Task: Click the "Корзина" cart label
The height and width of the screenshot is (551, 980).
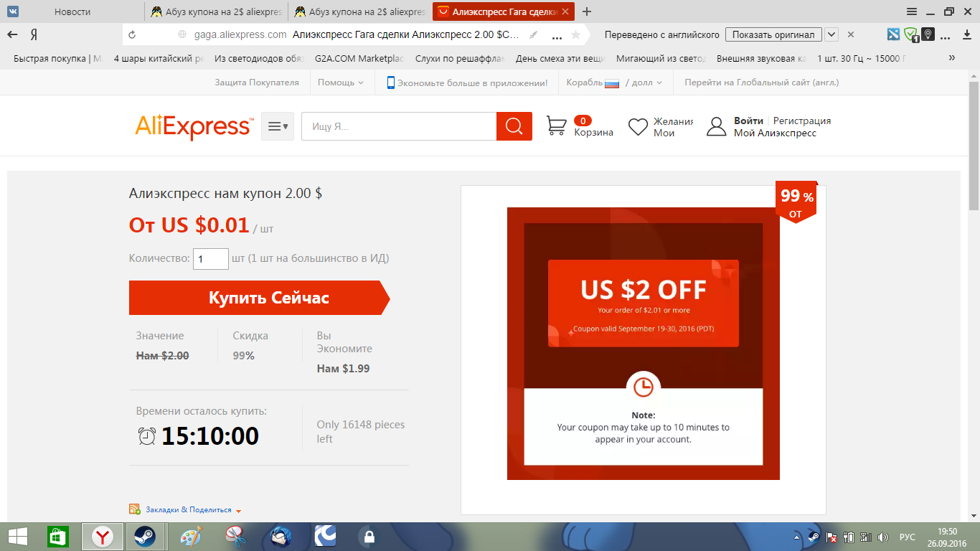Action: 594,132
